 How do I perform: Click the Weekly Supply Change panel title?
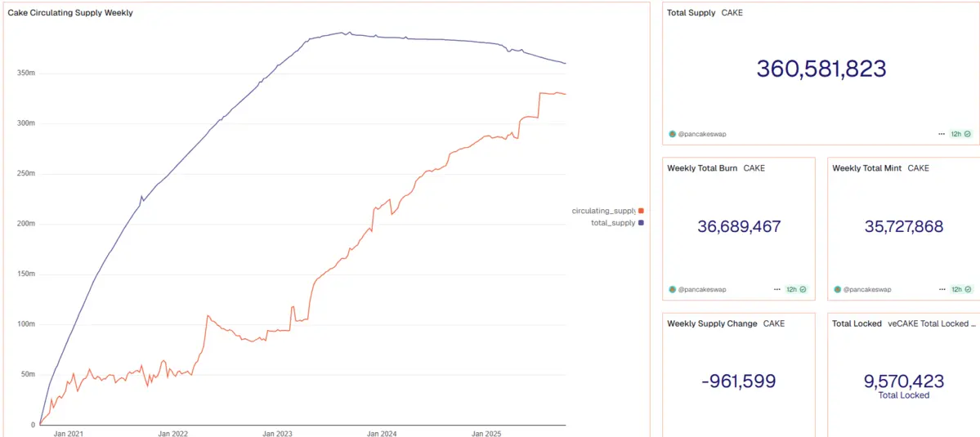pyautogui.click(x=712, y=323)
